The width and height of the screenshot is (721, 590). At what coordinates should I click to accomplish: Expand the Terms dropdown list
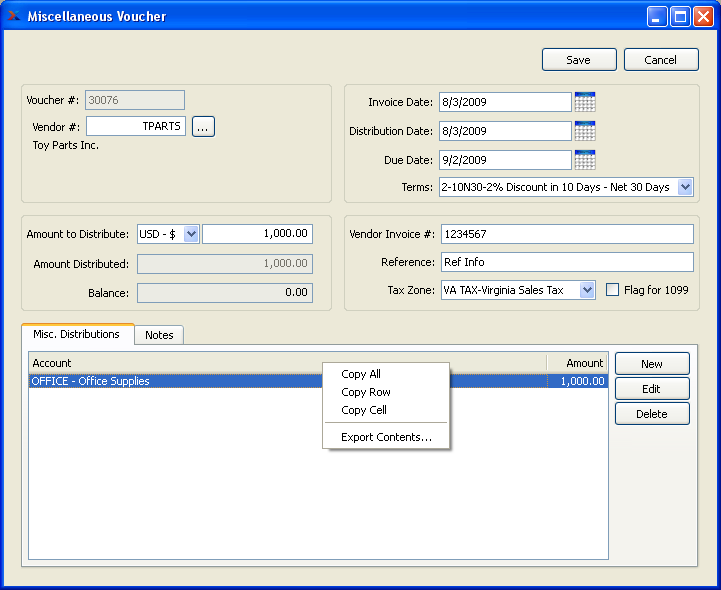(685, 187)
